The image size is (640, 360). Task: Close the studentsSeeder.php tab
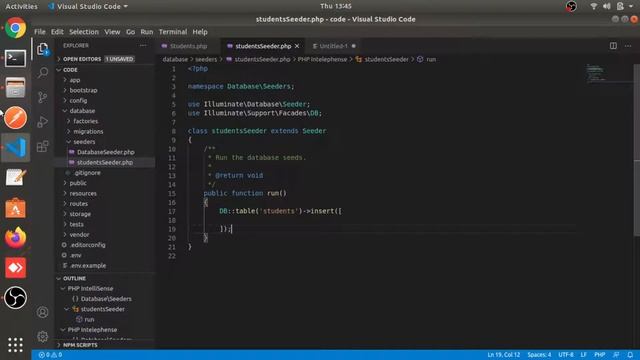(297, 46)
